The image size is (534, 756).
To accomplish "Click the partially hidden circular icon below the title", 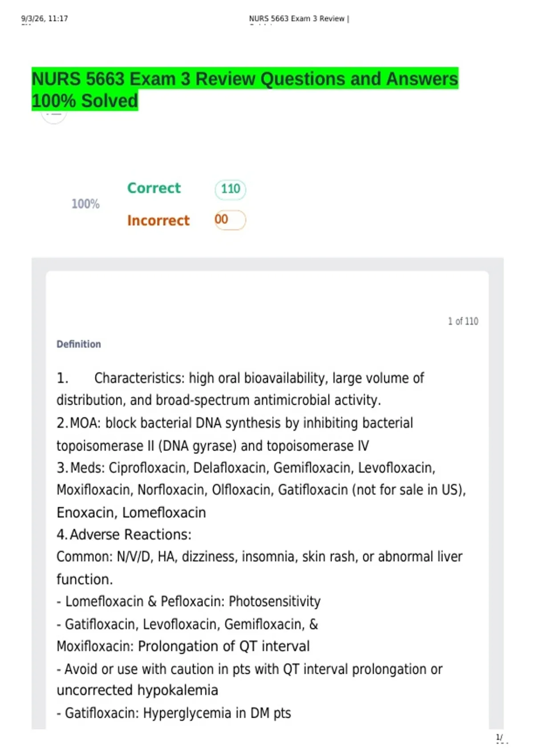I will tap(54, 117).
